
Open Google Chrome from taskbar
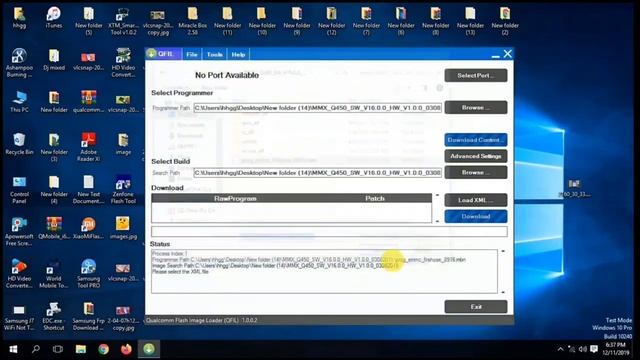[104, 349]
